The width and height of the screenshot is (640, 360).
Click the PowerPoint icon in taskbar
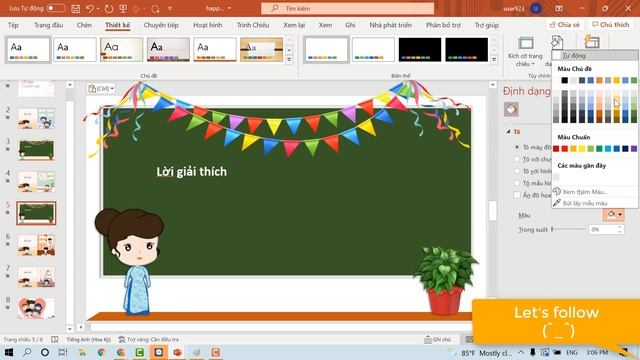tap(178, 352)
